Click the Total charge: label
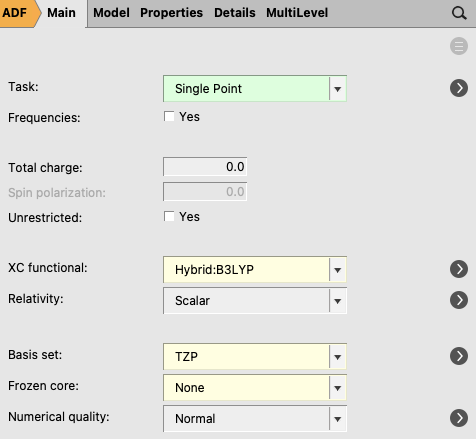 pyautogui.click(x=45, y=168)
